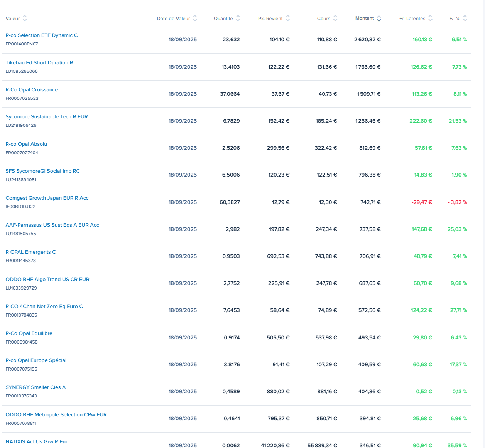Click the Px. Revient header label
This screenshot has width=485, height=448.
tap(270, 19)
